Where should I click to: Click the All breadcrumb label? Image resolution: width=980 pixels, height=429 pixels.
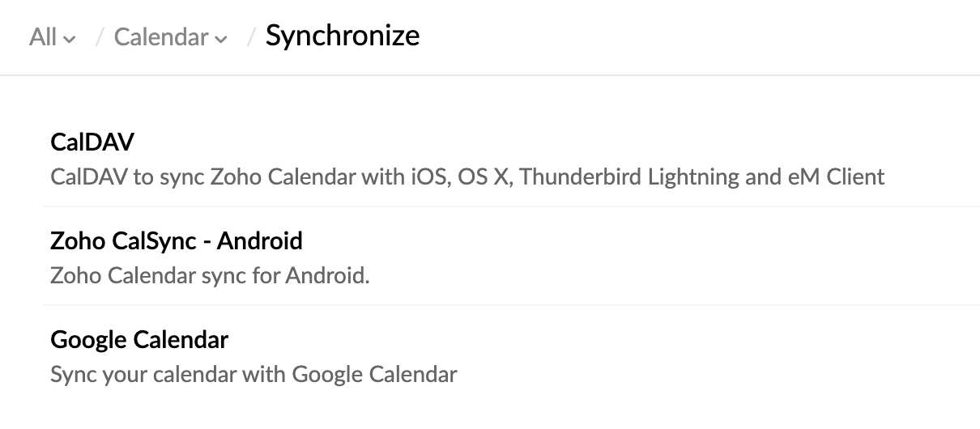coord(43,37)
